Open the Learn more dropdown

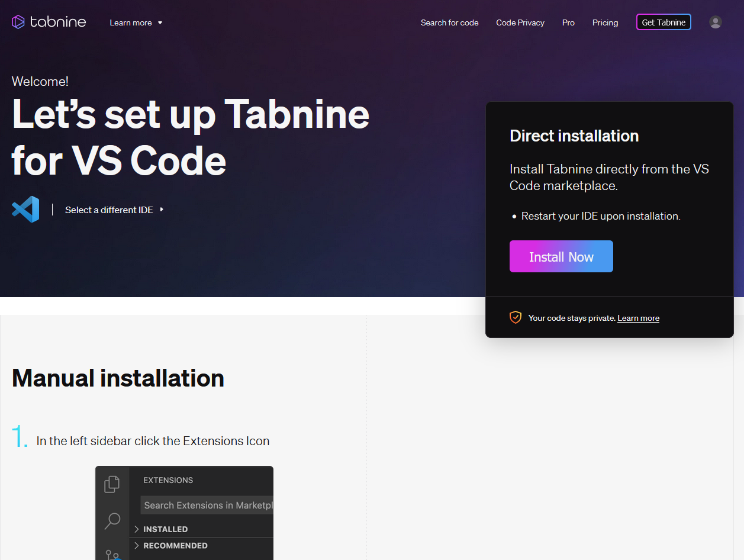136,22
